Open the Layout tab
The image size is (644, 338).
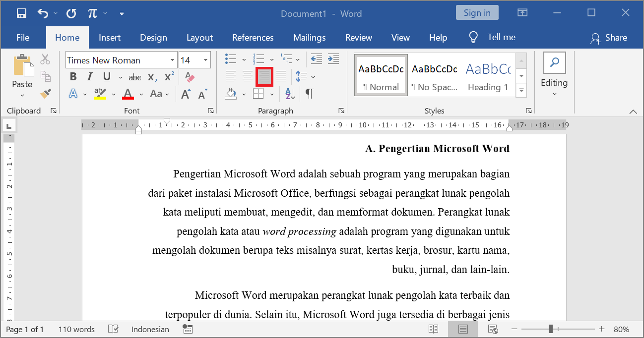click(x=199, y=38)
